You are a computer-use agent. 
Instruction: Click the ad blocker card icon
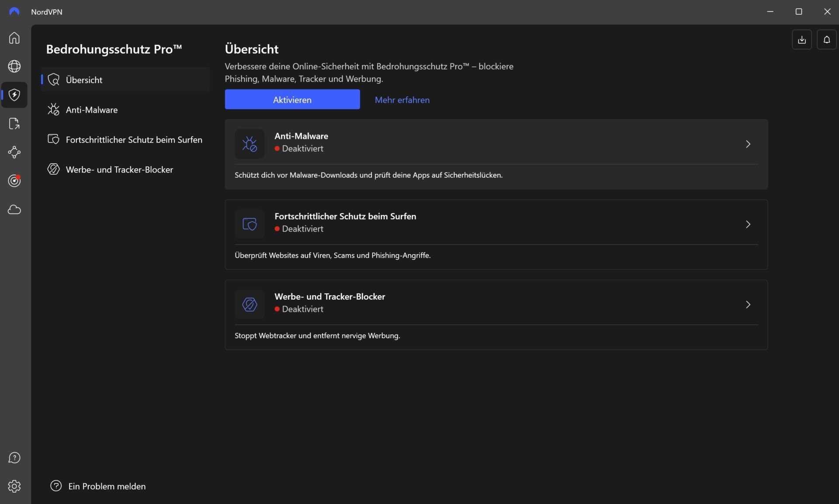[250, 304]
